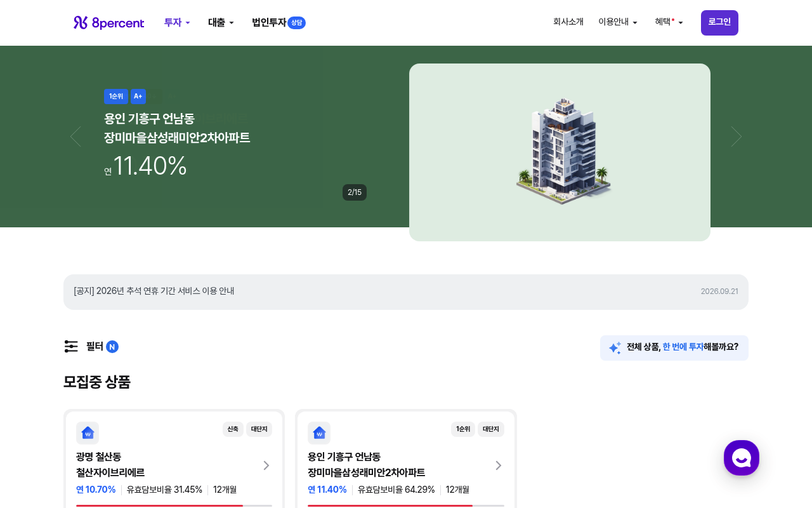The image size is (812, 508).
Task: Click the 2026.09.21 notice date
Action: tap(719, 291)
